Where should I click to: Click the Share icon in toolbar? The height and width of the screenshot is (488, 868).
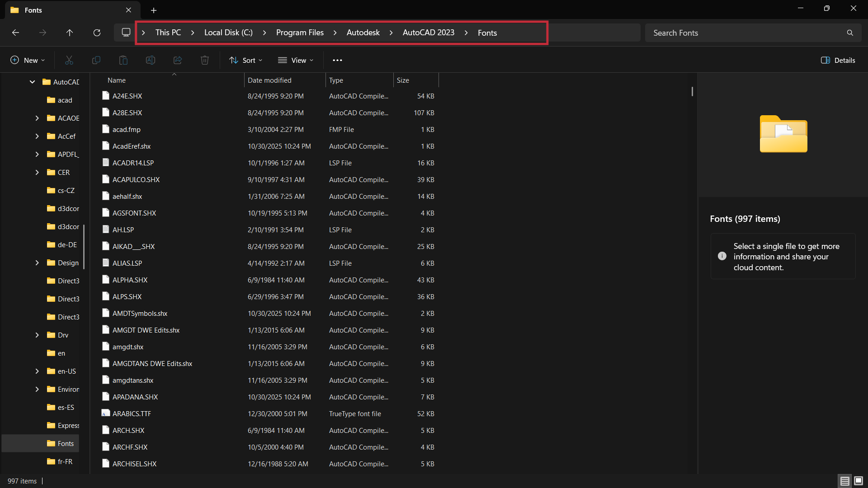click(x=178, y=60)
